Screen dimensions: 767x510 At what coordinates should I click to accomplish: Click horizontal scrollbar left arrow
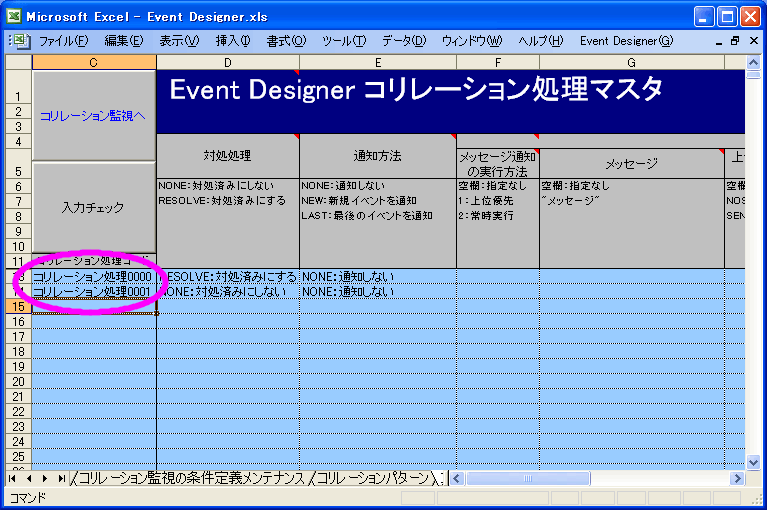click(457, 478)
